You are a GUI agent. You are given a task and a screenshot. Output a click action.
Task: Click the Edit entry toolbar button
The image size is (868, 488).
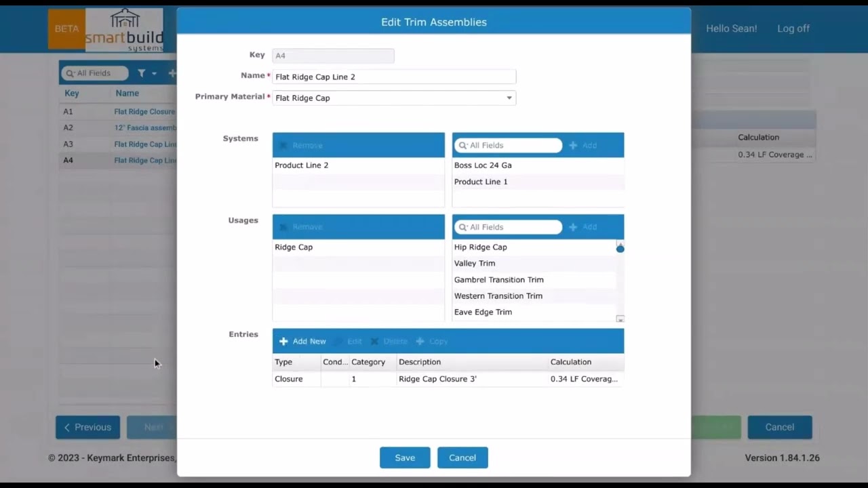coord(349,341)
